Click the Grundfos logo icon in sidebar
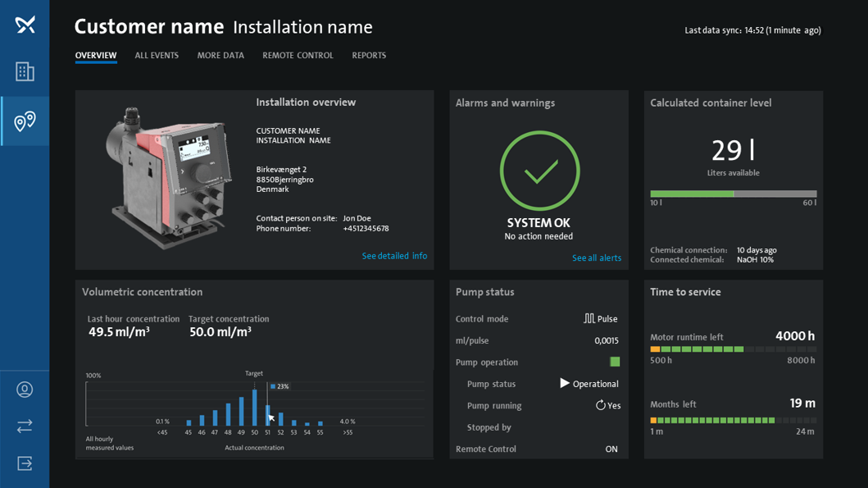 (x=25, y=25)
